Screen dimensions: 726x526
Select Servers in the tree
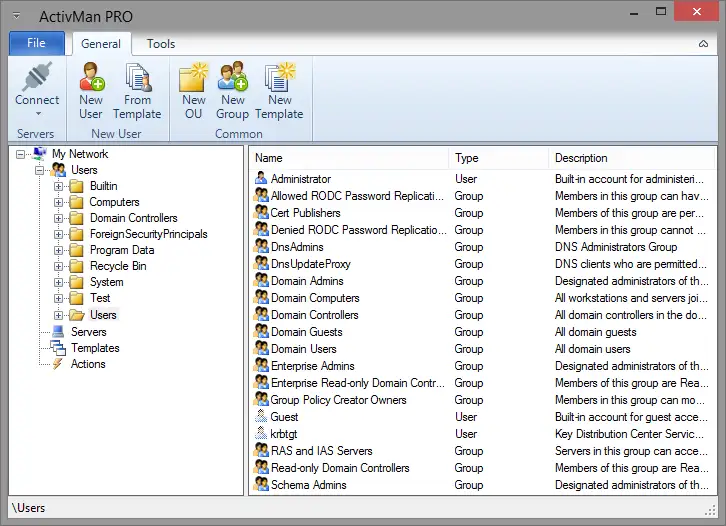coord(88,332)
